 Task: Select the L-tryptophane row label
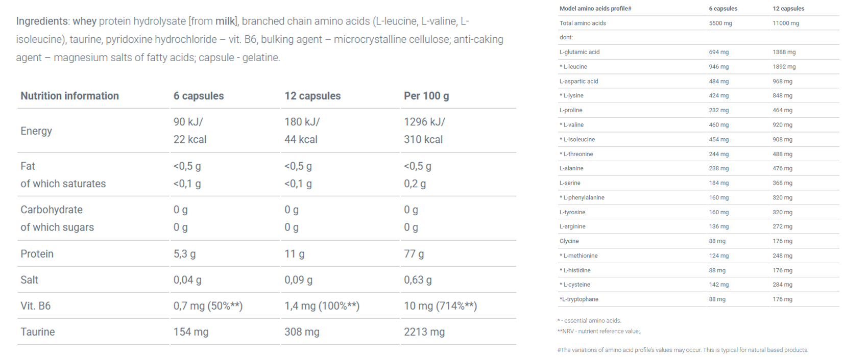point(579,299)
